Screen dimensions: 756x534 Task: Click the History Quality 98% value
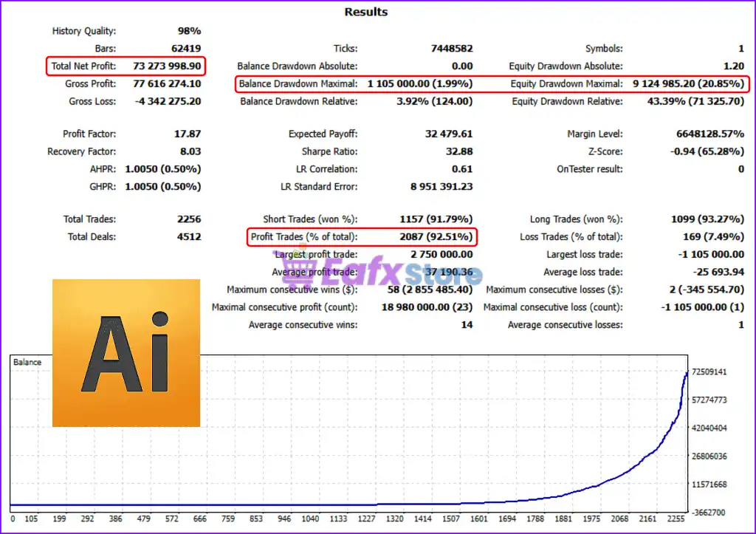coord(189,31)
